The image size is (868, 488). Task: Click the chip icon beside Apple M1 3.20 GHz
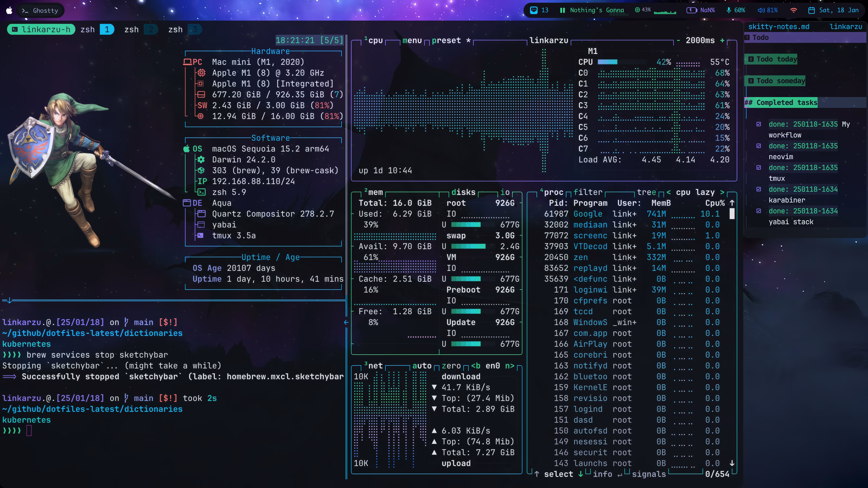tap(201, 73)
